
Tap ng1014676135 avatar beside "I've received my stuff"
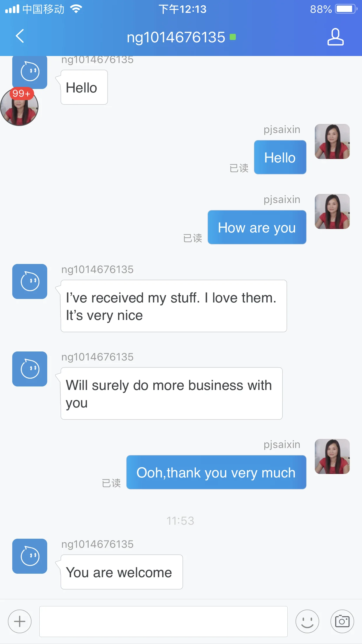click(x=30, y=281)
